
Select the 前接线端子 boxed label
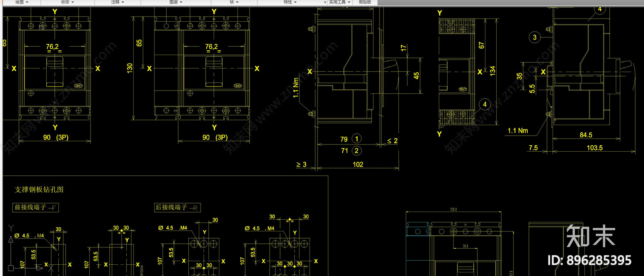[36, 208]
